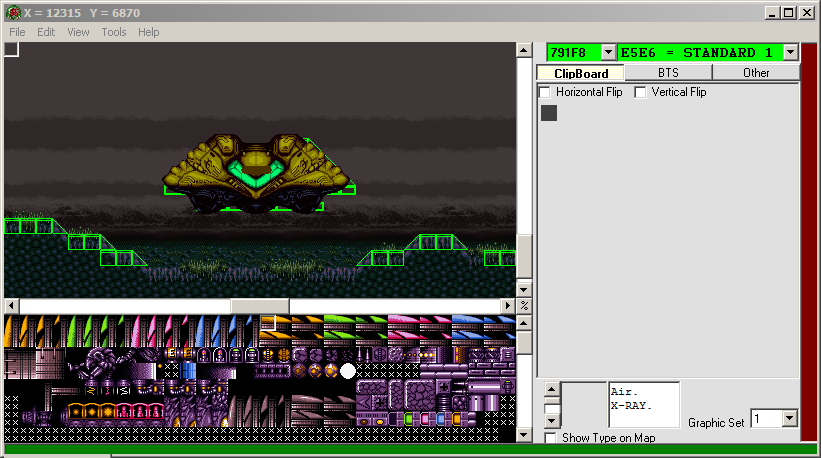
Task: Open the Tools menu
Action: coord(114,32)
